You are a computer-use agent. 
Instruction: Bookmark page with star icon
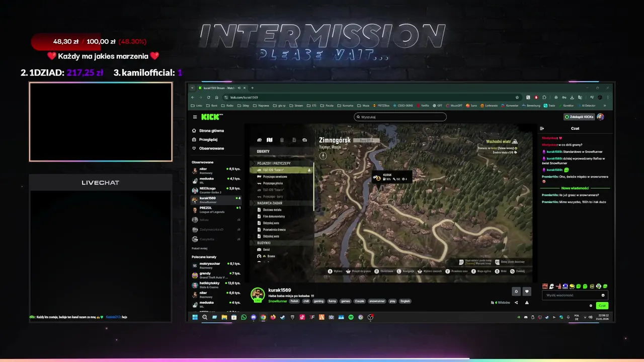pos(517,97)
